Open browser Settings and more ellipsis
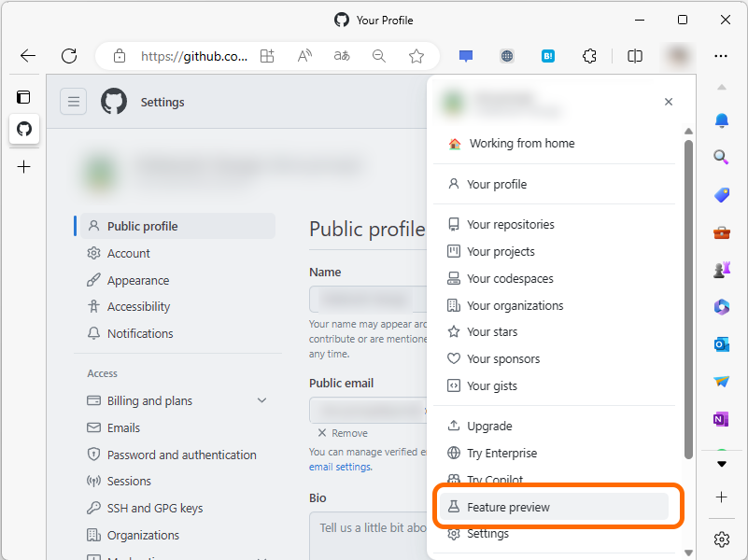Viewport: 748px width, 560px height. pos(721,56)
